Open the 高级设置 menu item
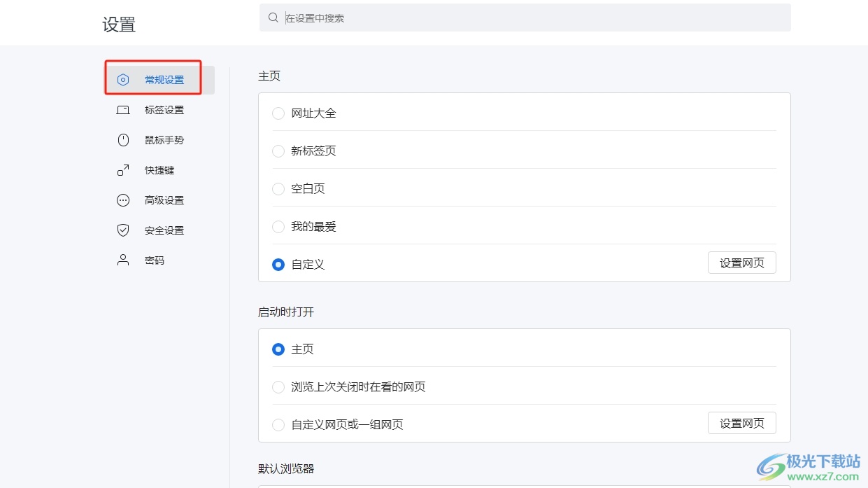The height and width of the screenshot is (488, 868). [x=164, y=200]
